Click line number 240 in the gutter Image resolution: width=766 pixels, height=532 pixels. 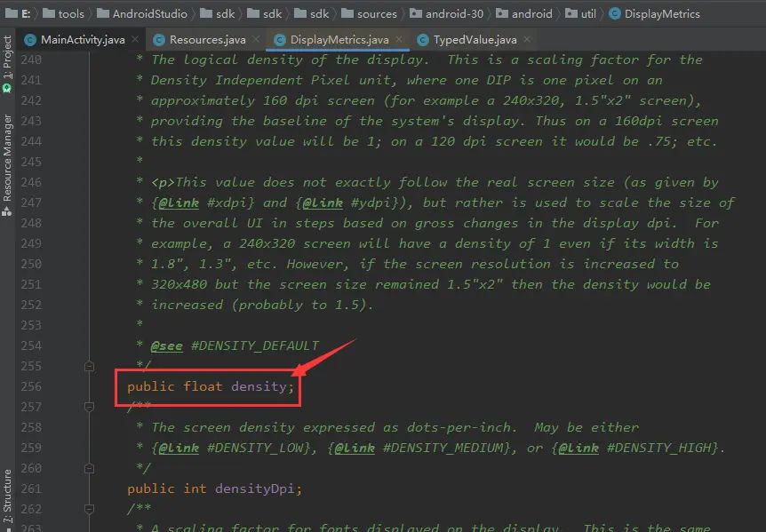point(31,60)
